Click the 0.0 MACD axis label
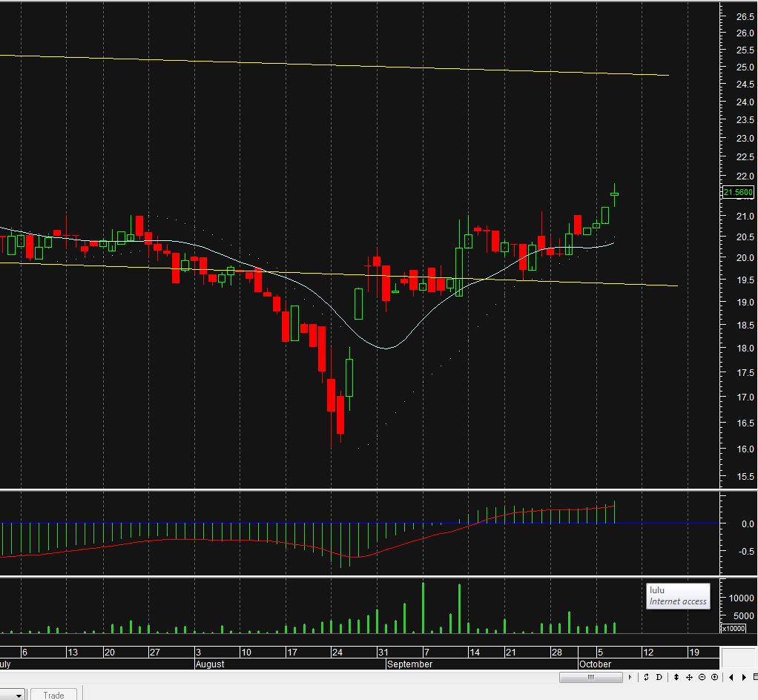758x700 pixels. [x=748, y=524]
